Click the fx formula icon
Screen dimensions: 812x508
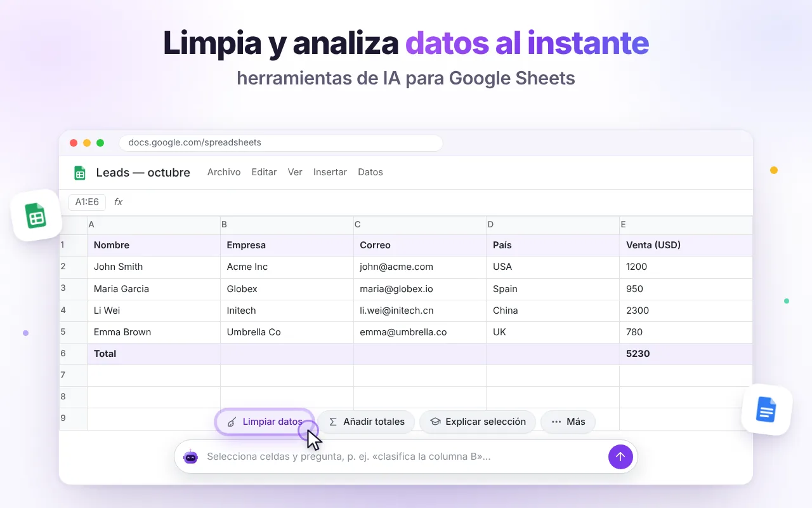pyautogui.click(x=118, y=202)
